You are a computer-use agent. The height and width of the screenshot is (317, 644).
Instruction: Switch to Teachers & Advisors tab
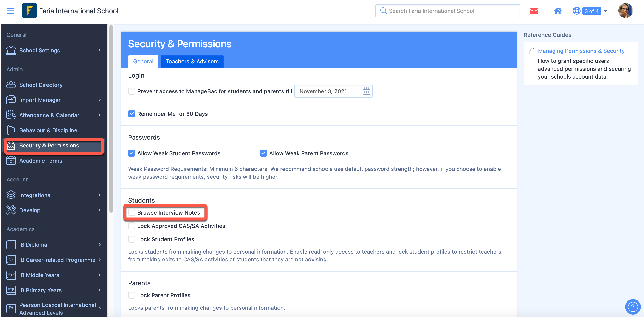(192, 61)
